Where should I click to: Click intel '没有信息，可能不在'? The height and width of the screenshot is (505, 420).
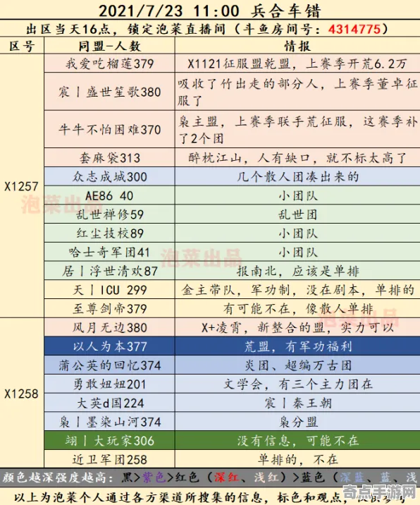click(297, 441)
